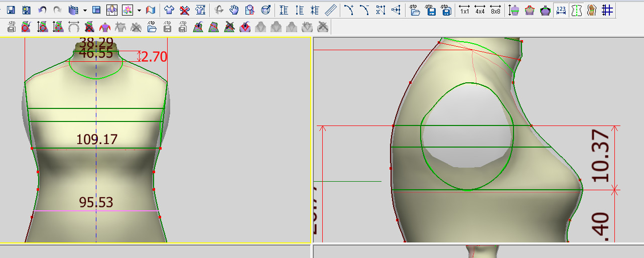Image resolution: width=644 pixels, height=258 pixels.
Task: Click the .ctp open folder icon
Action: tap(152, 27)
